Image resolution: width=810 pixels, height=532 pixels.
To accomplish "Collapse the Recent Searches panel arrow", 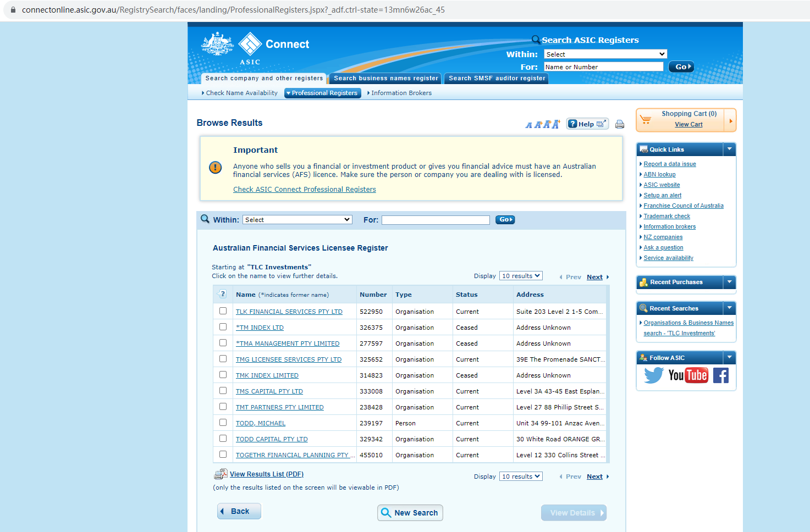I will point(730,308).
